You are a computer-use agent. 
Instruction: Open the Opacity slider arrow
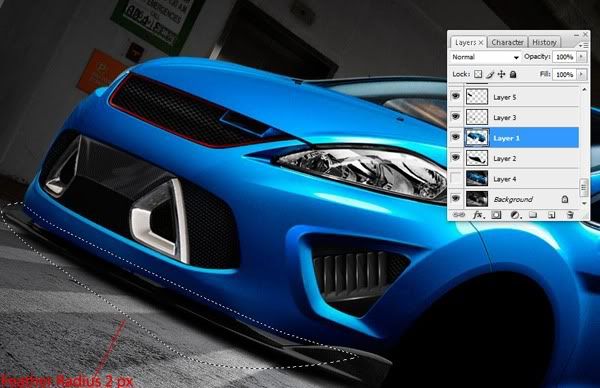[x=582, y=57]
